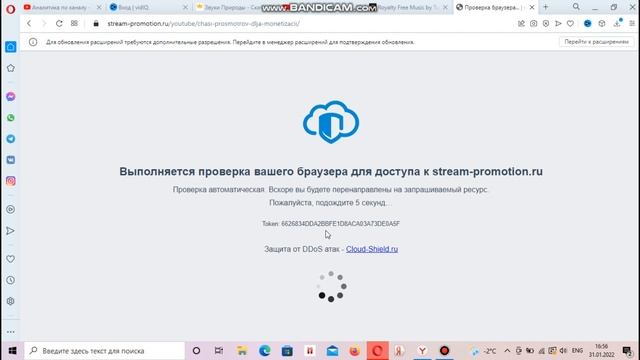This screenshot has width=640, height=360.
Task: Open Cortana circle on the taskbar
Action: point(196,351)
